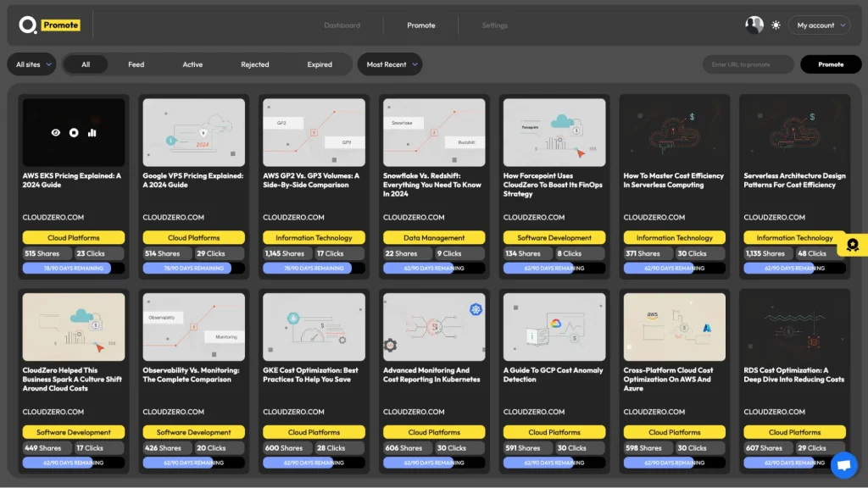Click CLOUDZERO.COM on Google VPS card
This screenshot has width=868, height=488.
tap(173, 218)
